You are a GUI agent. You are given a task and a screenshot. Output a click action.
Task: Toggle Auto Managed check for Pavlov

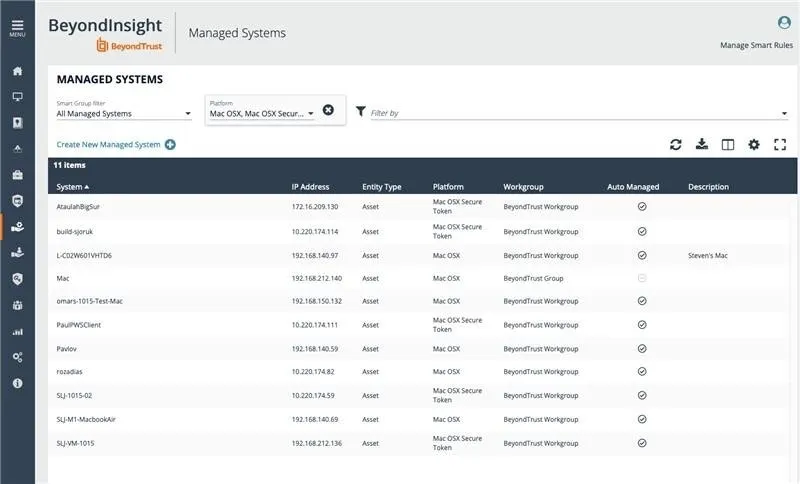(642, 349)
